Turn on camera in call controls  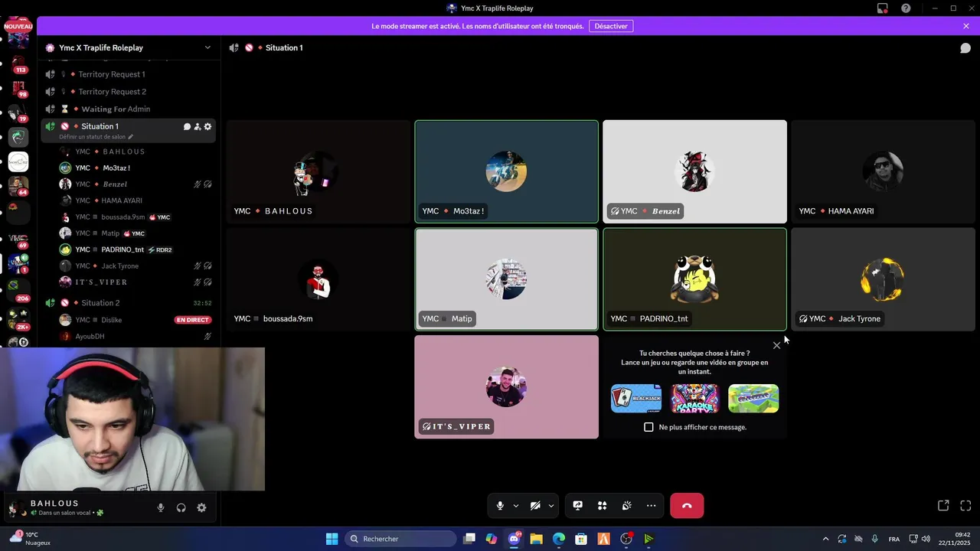coord(535,506)
